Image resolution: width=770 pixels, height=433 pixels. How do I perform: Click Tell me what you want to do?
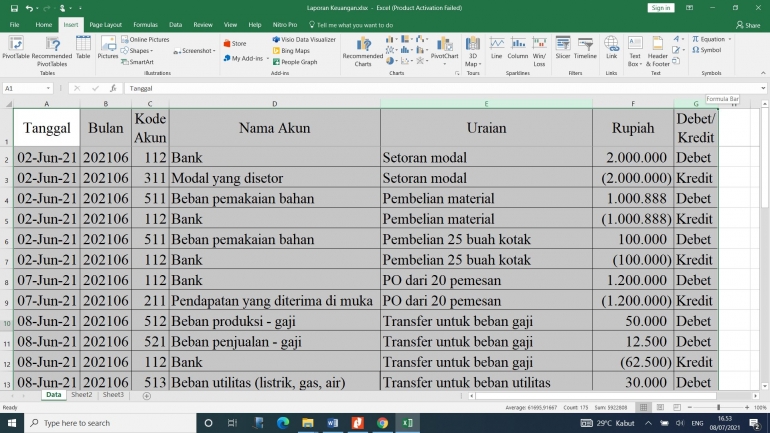(x=351, y=25)
